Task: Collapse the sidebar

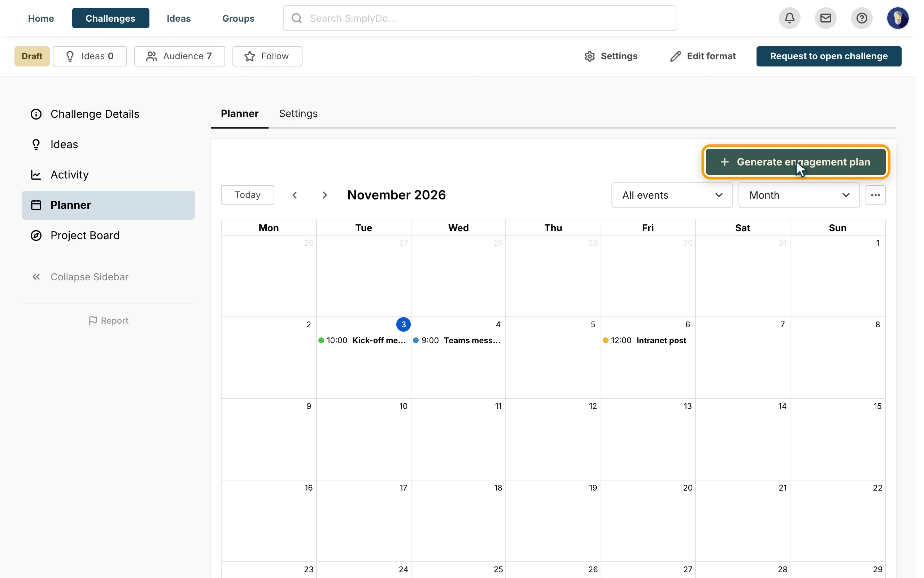Action: tap(80, 277)
